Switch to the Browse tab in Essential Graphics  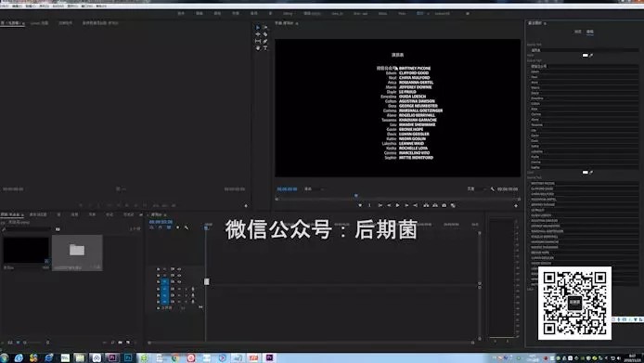point(578,32)
